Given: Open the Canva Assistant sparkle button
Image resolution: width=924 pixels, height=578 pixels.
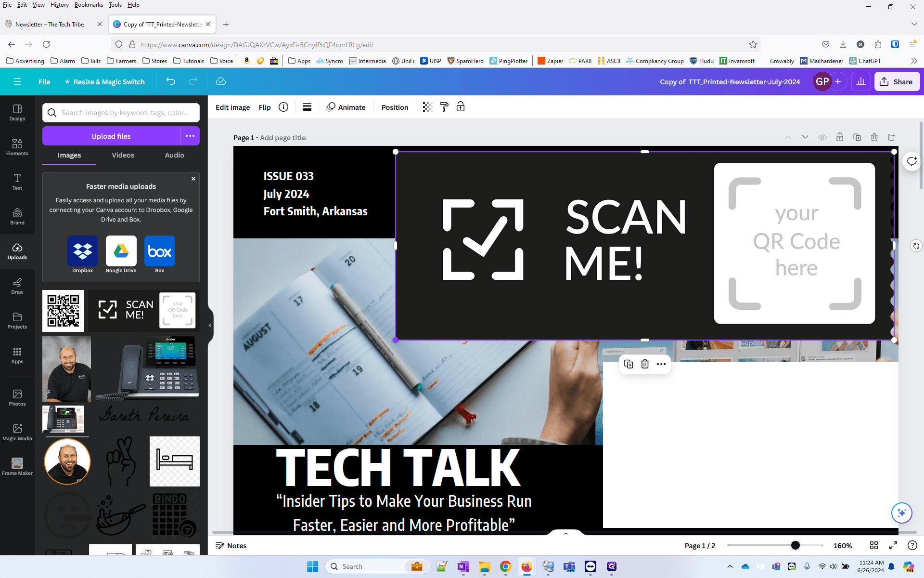Looking at the screenshot, I should click(901, 512).
